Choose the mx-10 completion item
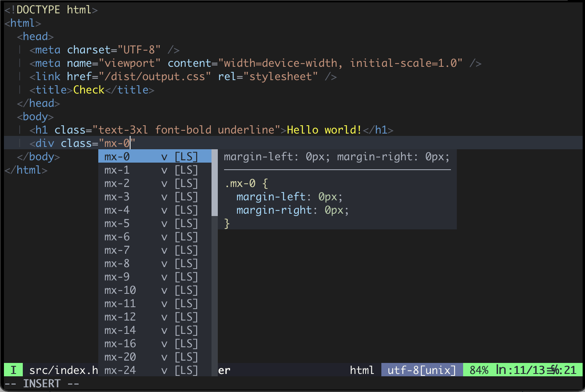Image resolution: width=585 pixels, height=392 pixels. coord(155,290)
